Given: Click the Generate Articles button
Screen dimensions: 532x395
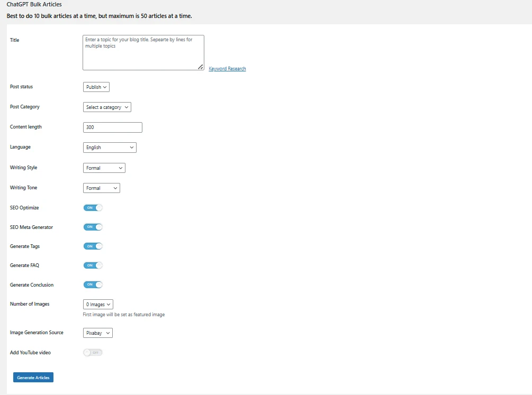Looking at the screenshot, I should point(33,378).
